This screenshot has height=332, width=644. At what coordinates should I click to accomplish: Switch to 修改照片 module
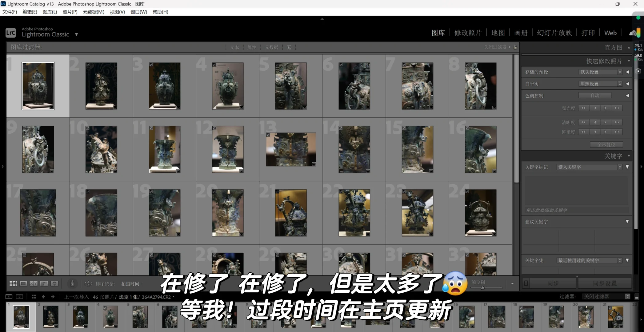click(468, 33)
